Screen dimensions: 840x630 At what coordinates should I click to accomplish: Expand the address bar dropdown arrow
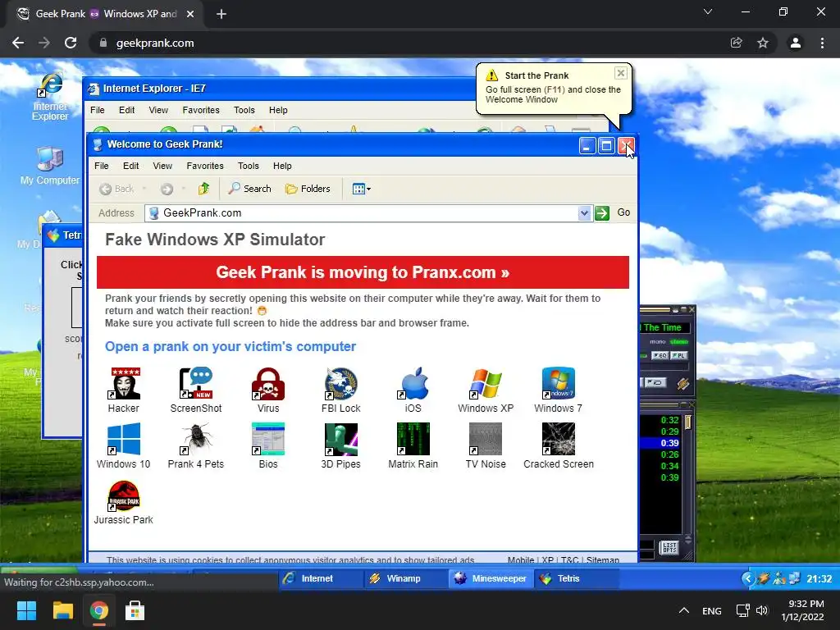584,213
